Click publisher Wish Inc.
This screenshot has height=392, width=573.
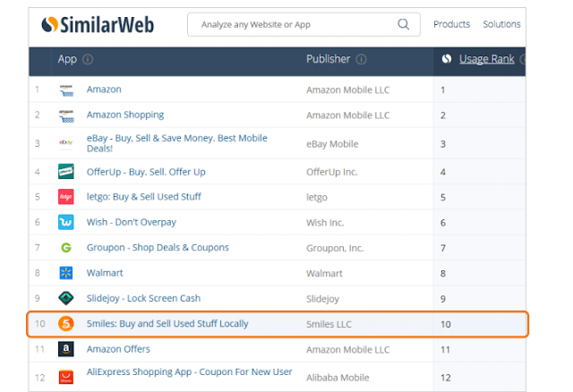(x=325, y=223)
